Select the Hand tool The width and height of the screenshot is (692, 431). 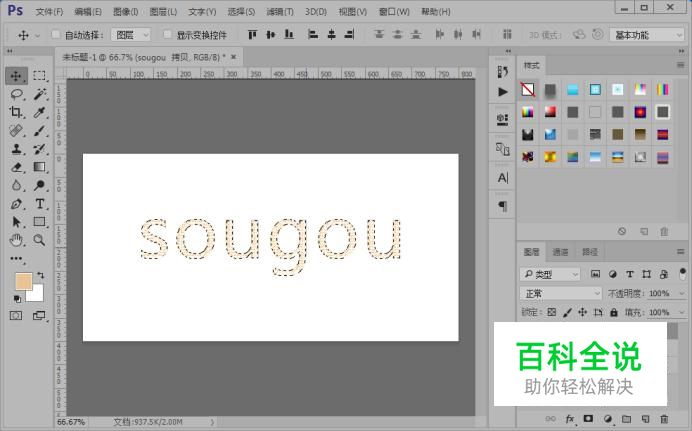coord(16,240)
